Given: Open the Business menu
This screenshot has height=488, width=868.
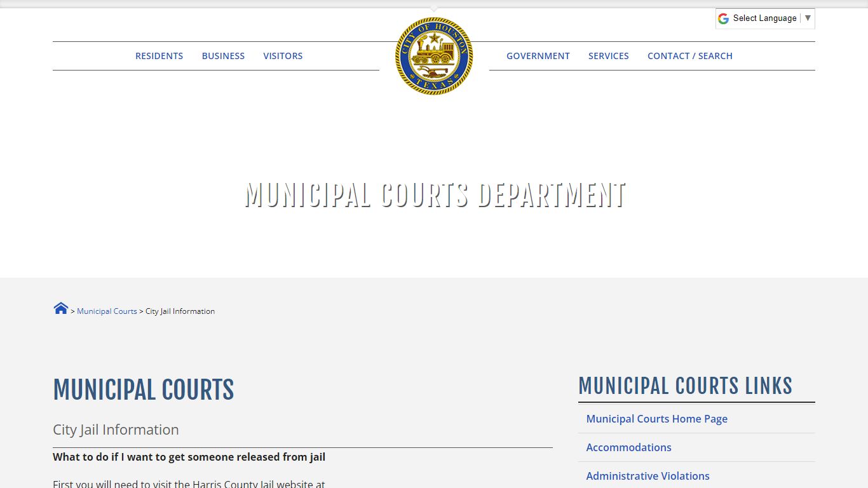Looking at the screenshot, I should [223, 56].
